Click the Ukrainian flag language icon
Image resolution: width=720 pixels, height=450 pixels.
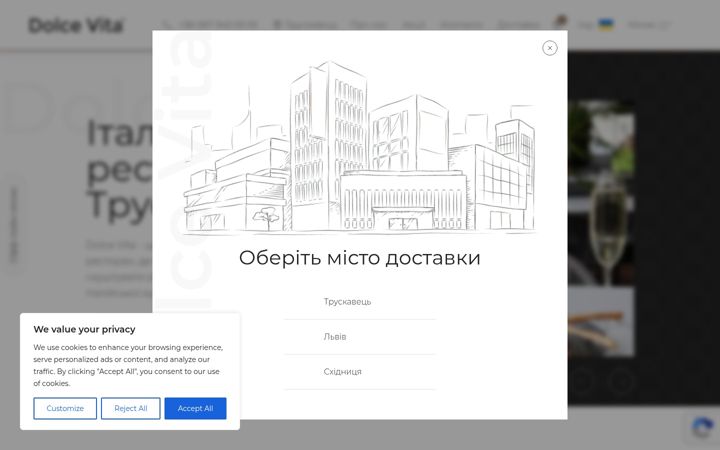click(x=606, y=25)
